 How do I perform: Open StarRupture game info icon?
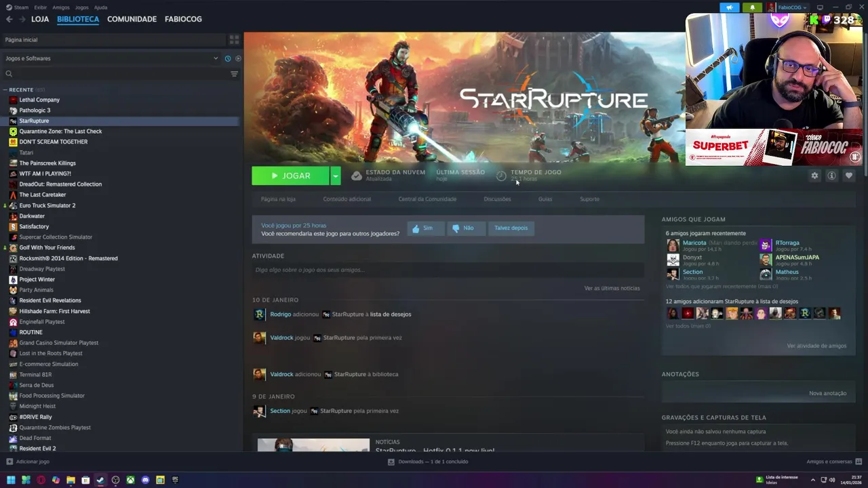(831, 176)
